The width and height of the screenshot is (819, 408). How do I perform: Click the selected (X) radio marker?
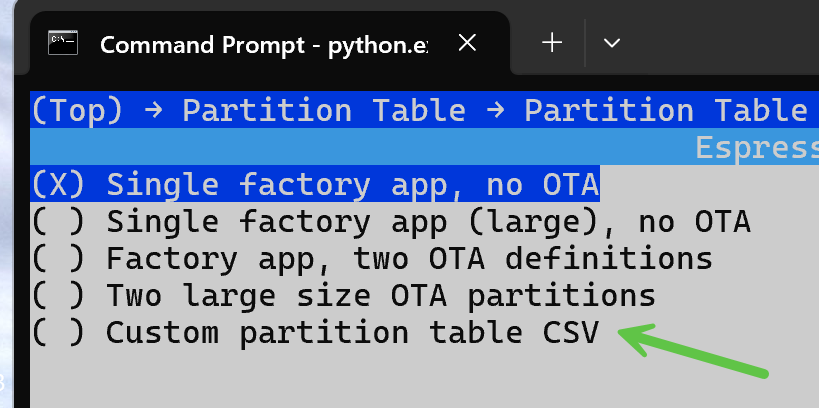point(57,184)
